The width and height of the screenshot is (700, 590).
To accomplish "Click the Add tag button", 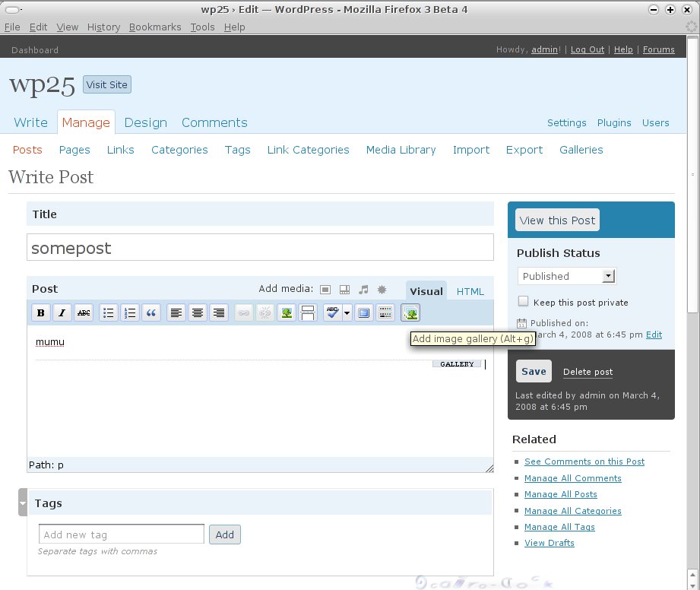I will (x=224, y=534).
